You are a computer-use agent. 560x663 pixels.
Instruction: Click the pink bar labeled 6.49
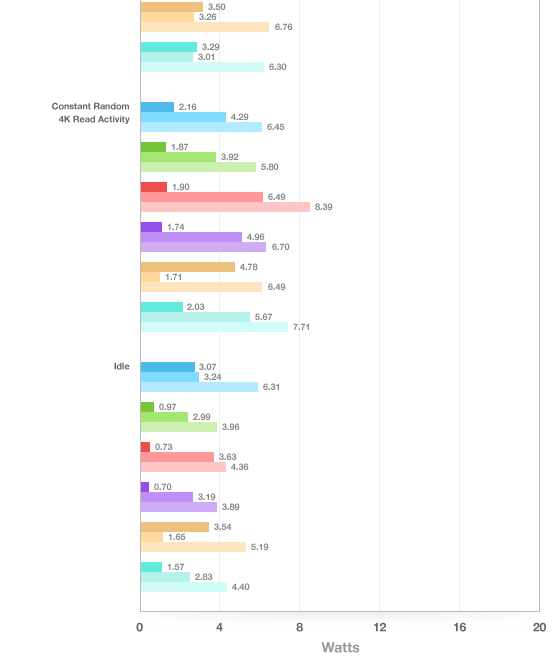click(202, 197)
